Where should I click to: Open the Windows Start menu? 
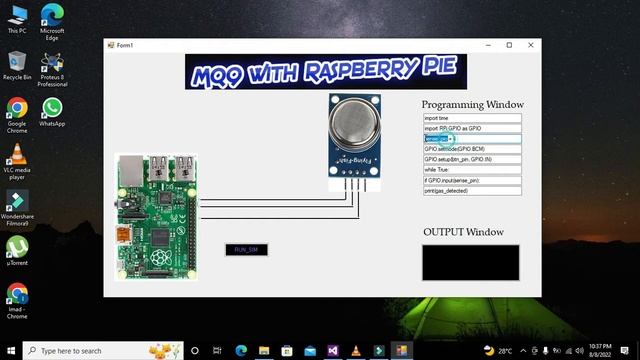click(11, 351)
